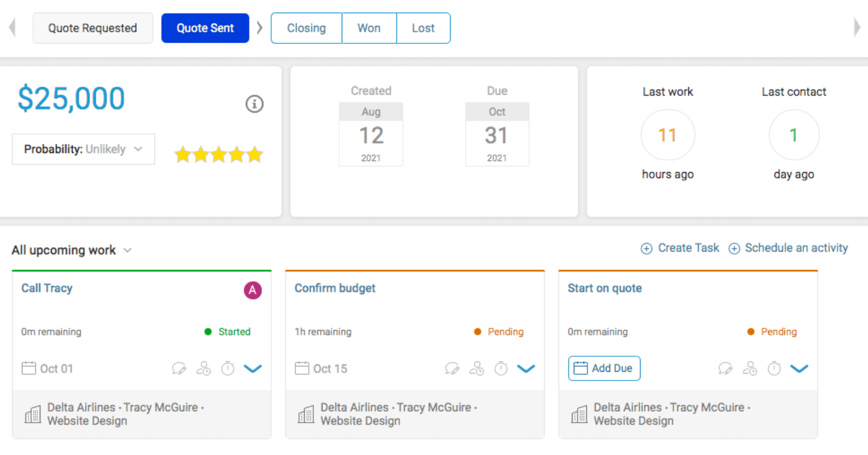Expand the Confirm budget card with blue chevron

click(526, 368)
